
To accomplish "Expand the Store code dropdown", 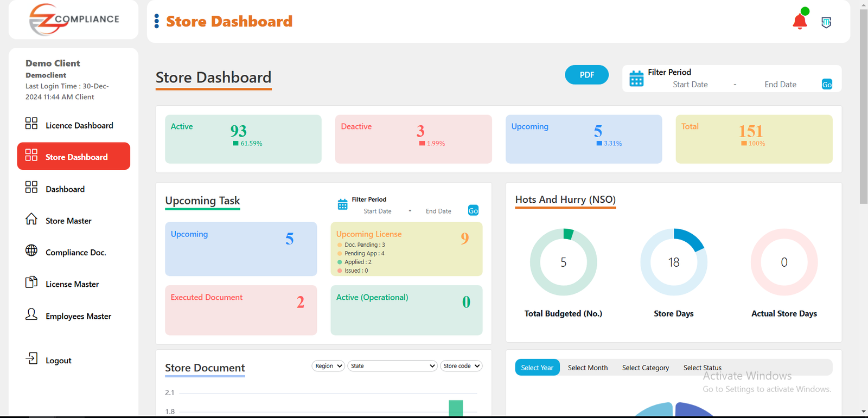I will [x=461, y=366].
